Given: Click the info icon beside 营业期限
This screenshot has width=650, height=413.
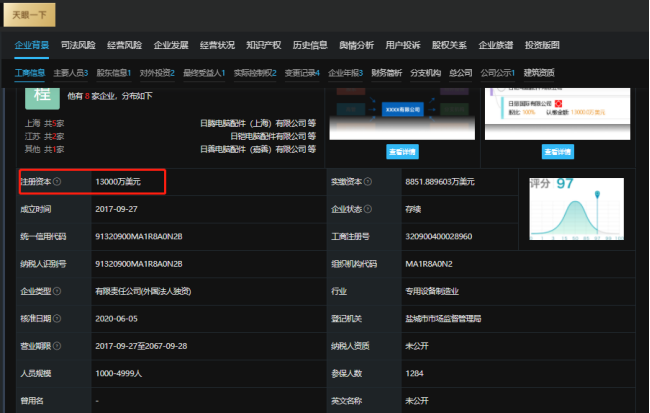Looking at the screenshot, I should click(x=57, y=346).
